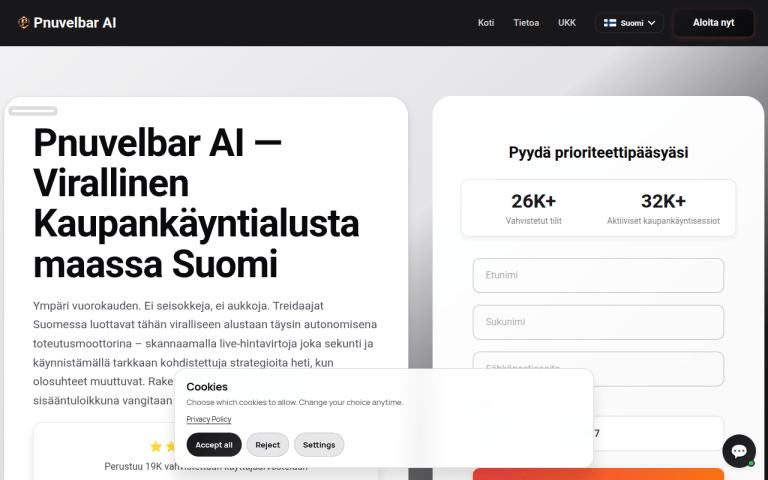Open cookie Settings

[x=319, y=445]
